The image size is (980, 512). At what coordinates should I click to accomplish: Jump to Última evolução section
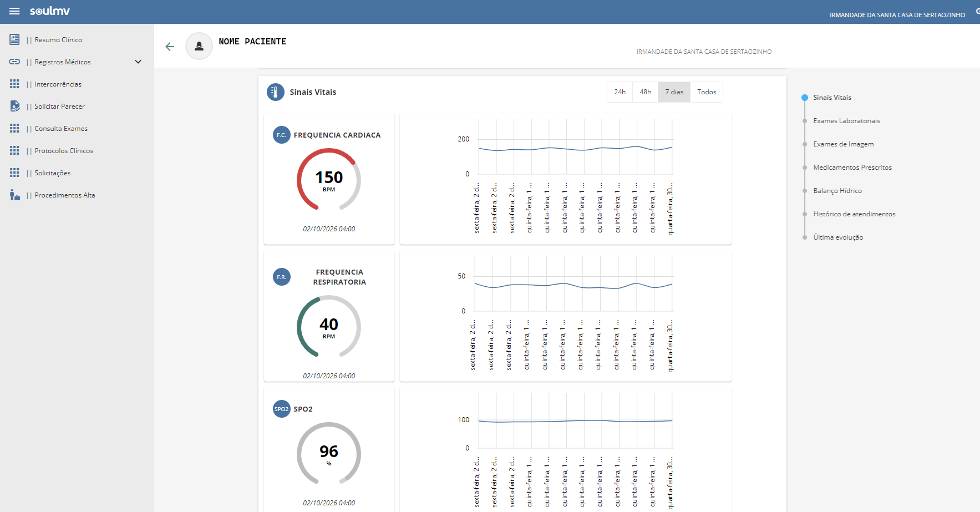pyautogui.click(x=838, y=237)
